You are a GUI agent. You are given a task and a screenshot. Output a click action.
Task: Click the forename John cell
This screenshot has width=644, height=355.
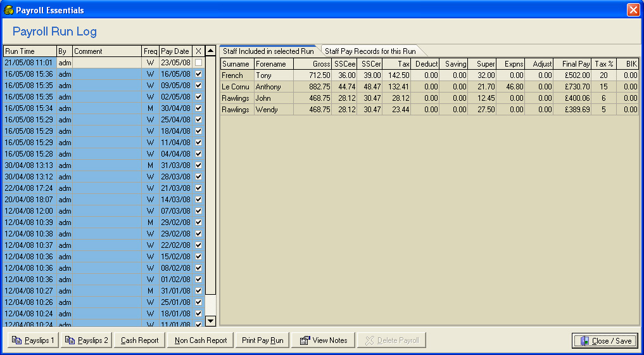[274, 98]
